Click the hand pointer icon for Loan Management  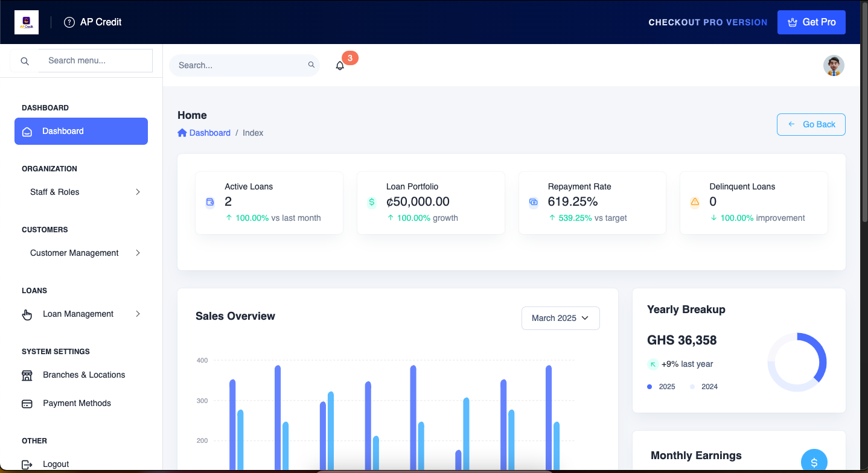tap(27, 314)
